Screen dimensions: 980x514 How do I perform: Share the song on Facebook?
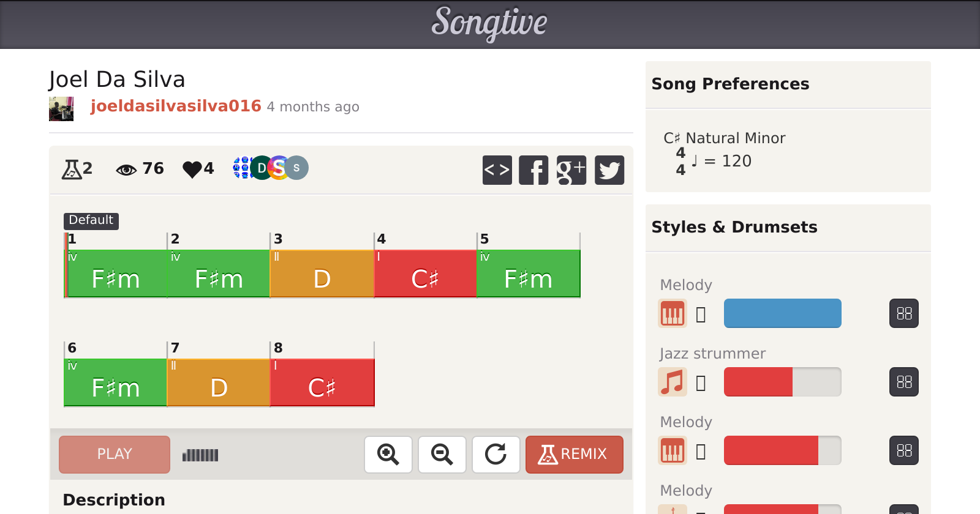(533, 170)
